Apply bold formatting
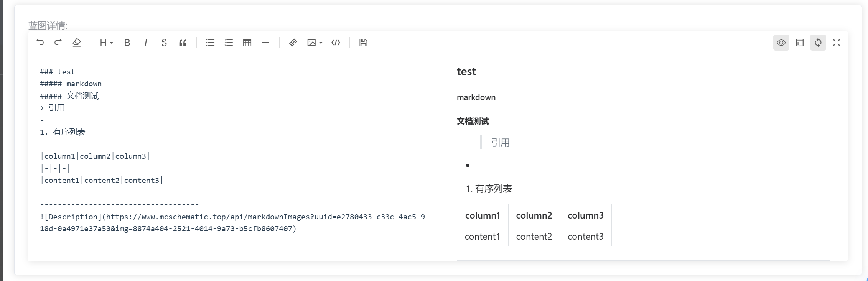The height and width of the screenshot is (281, 868). coord(127,43)
